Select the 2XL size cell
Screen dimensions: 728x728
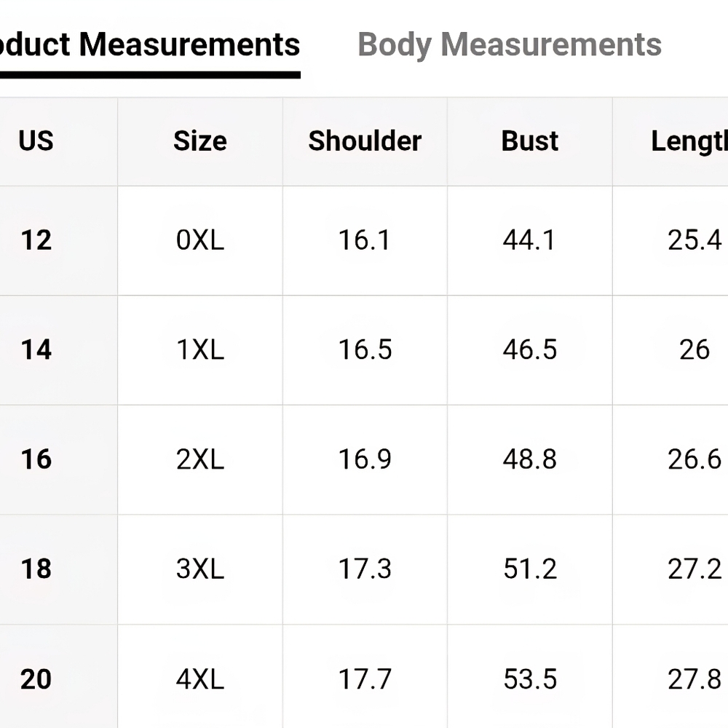[200, 459]
